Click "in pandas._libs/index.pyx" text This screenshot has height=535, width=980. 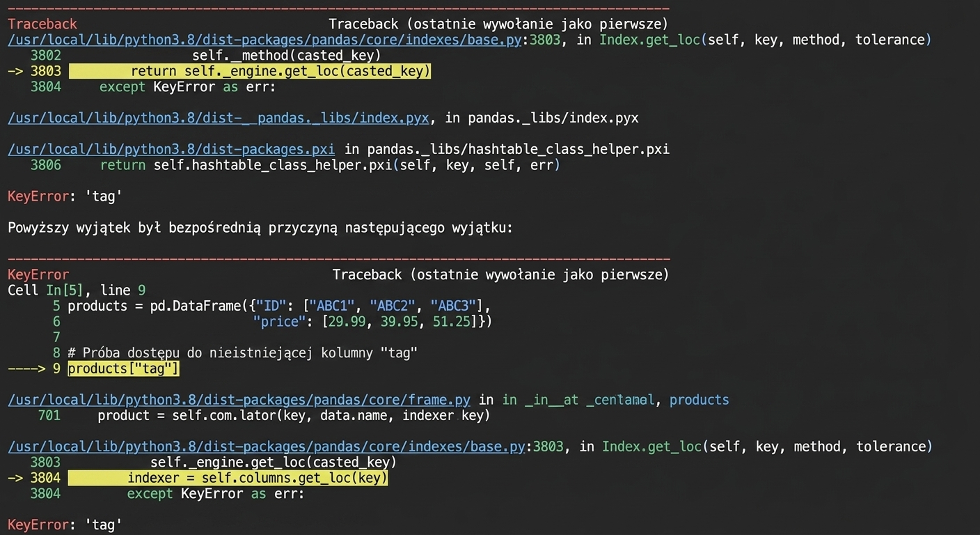pos(542,118)
